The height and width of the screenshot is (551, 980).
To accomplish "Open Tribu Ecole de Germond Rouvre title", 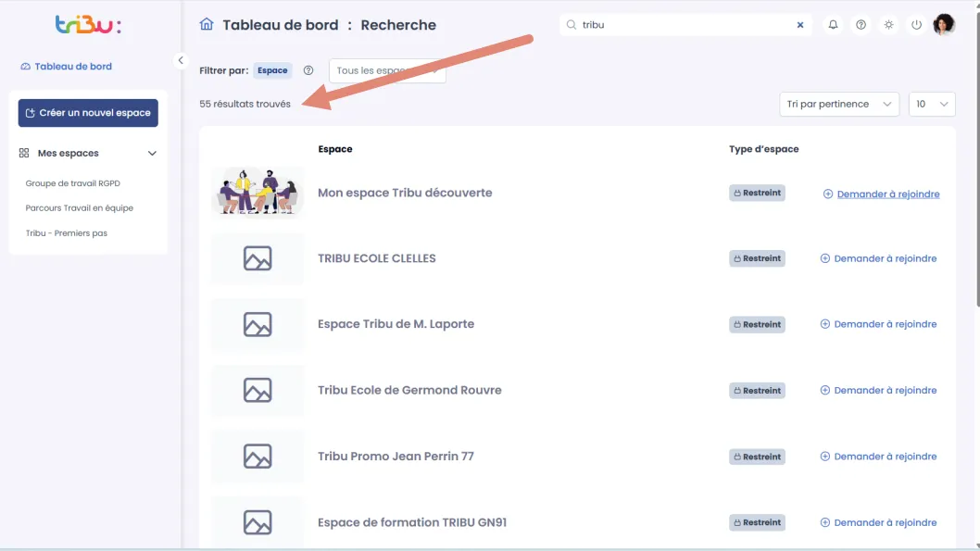I will [409, 391].
